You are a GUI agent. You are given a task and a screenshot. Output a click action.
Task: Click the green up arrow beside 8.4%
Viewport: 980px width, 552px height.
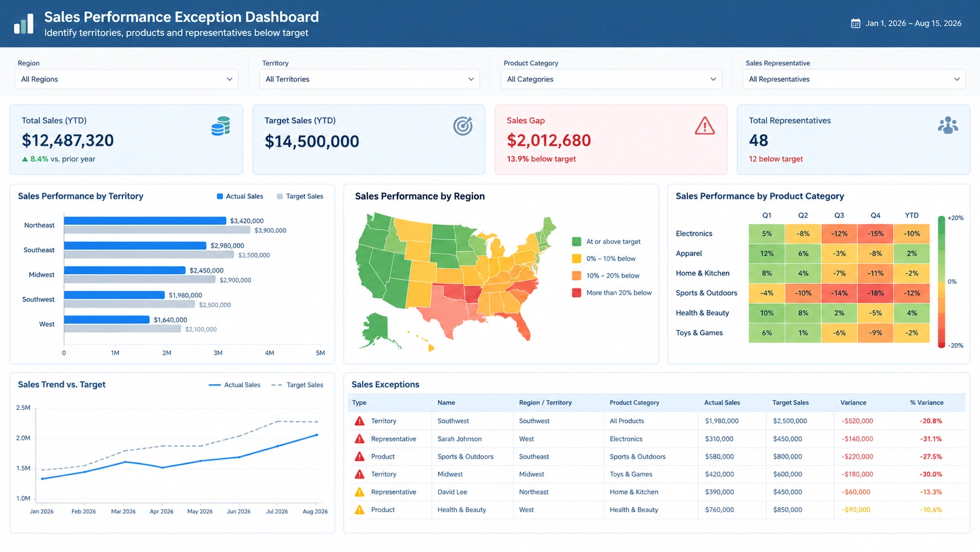pyautogui.click(x=25, y=159)
